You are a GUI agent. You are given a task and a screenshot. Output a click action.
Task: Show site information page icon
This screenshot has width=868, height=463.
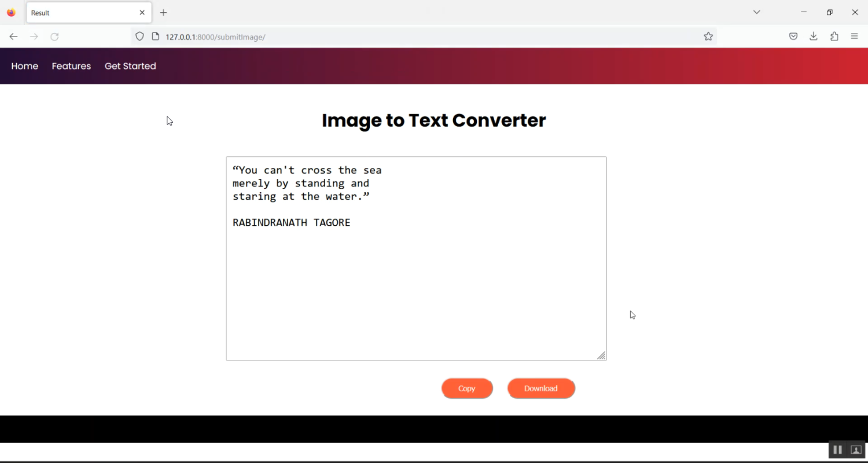coord(155,36)
